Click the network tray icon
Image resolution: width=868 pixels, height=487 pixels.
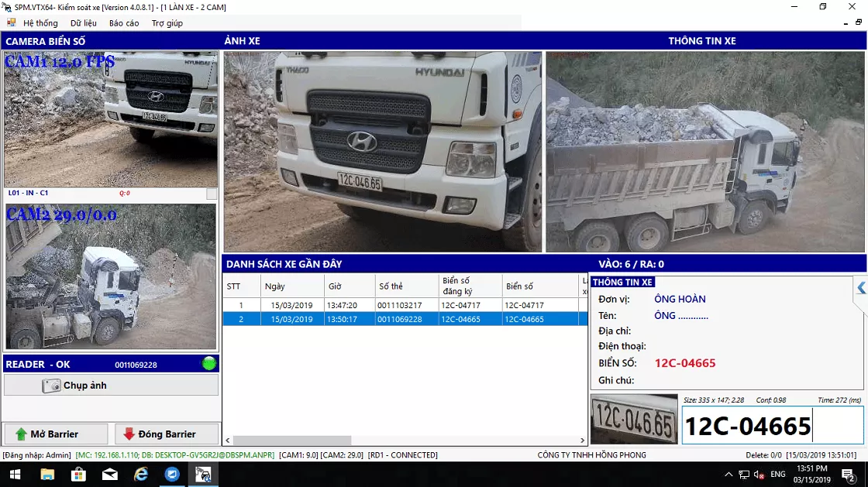tap(744, 475)
